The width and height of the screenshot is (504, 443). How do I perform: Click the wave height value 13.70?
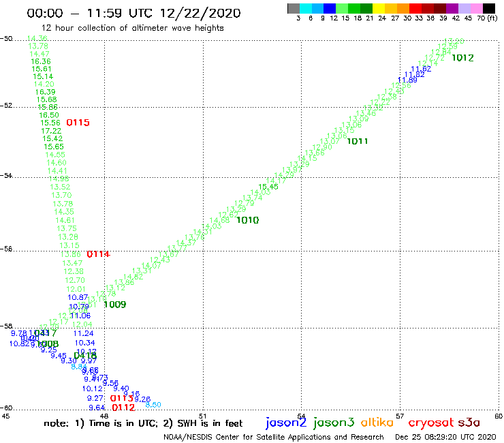click(x=61, y=196)
